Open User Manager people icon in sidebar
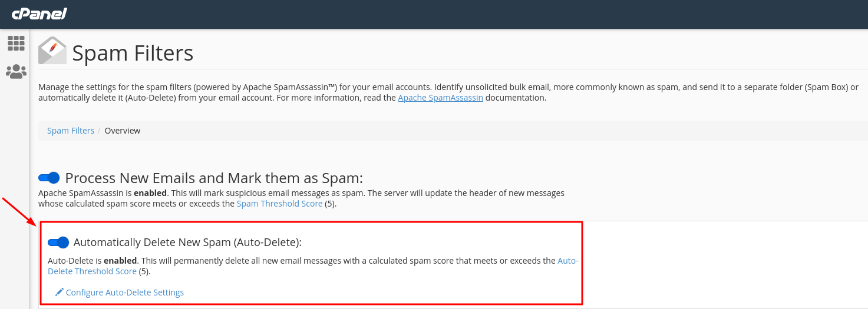 tap(16, 72)
